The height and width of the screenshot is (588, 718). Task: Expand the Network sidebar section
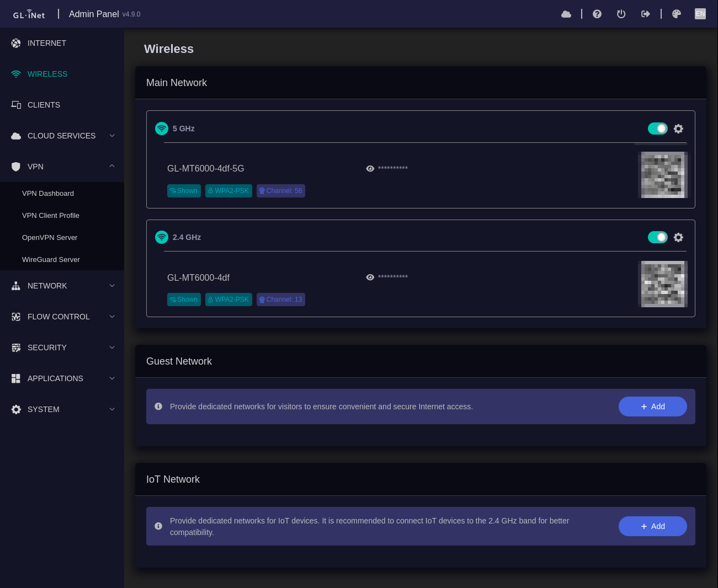click(62, 286)
